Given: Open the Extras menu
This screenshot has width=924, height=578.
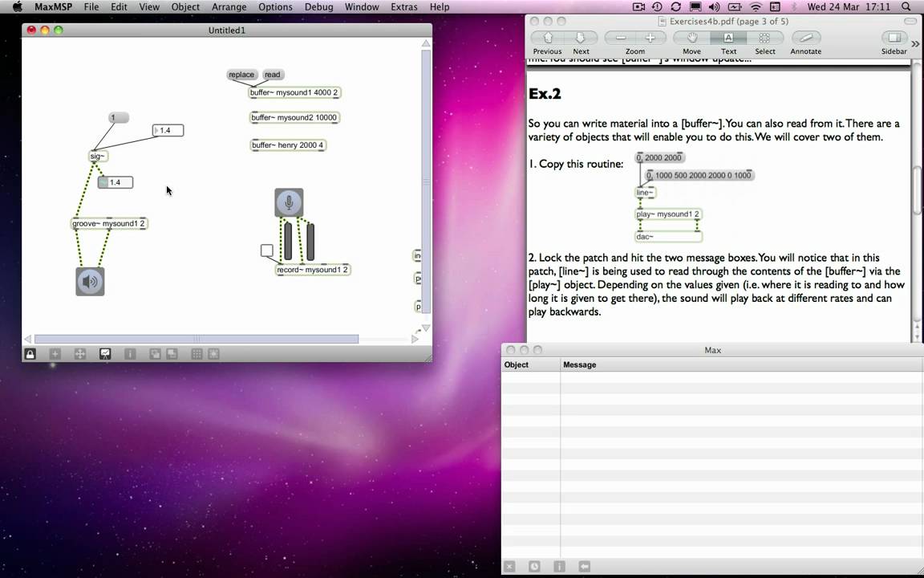Looking at the screenshot, I should point(403,7).
